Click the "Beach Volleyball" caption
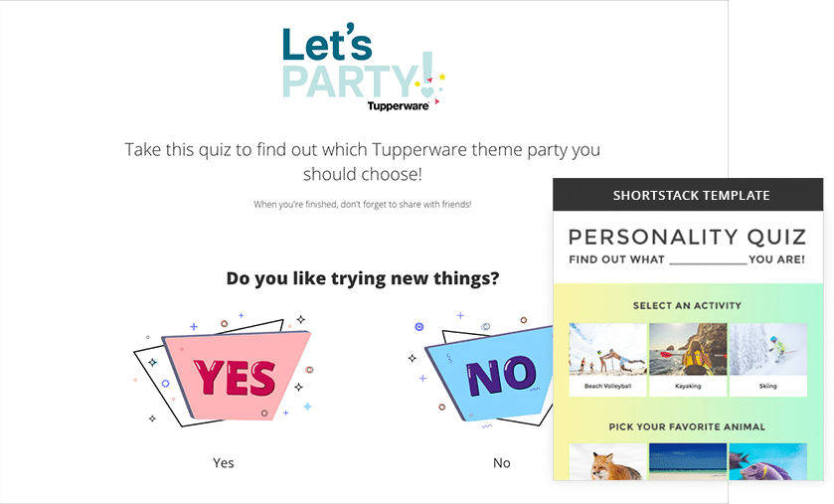The height and width of the screenshot is (504, 834). pos(607,386)
